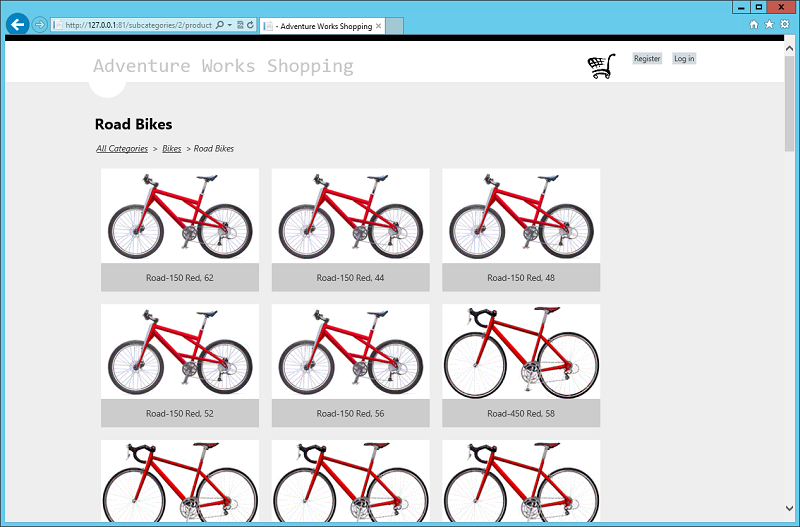
Task: Go back with the browser back arrow
Action: [x=17, y=24]
